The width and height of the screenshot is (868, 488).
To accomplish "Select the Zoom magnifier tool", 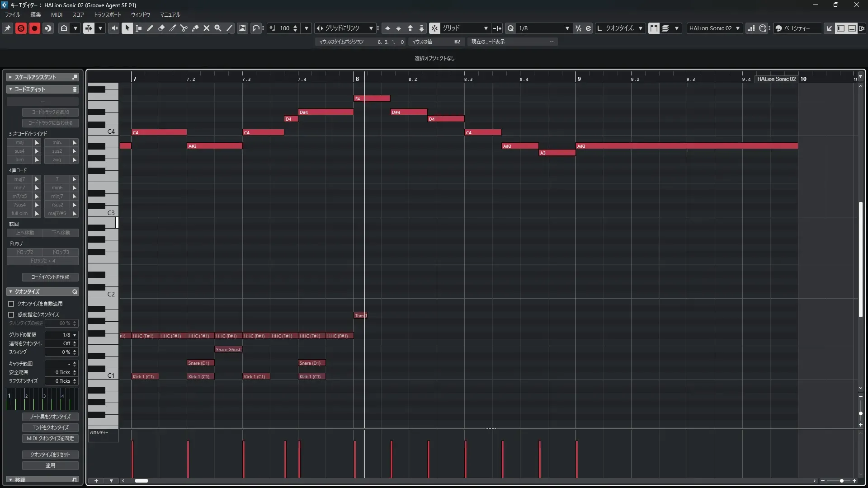I will tap(218, 28).
